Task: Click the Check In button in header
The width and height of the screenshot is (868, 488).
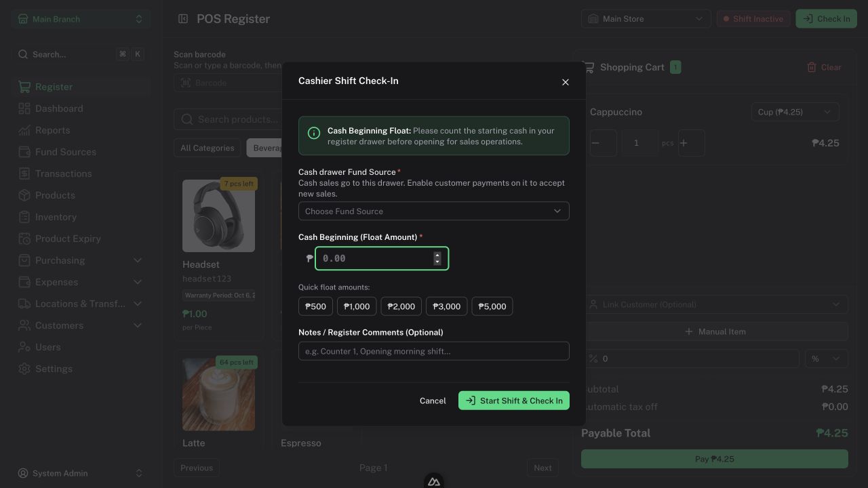Action: [x=826, y=19]
